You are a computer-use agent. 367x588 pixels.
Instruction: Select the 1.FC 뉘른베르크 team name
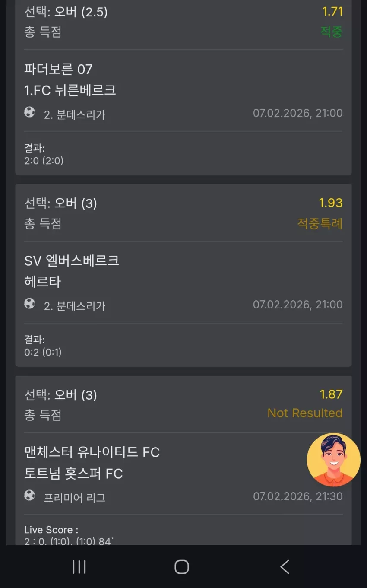pyautogui.click(x=70, y=90)
